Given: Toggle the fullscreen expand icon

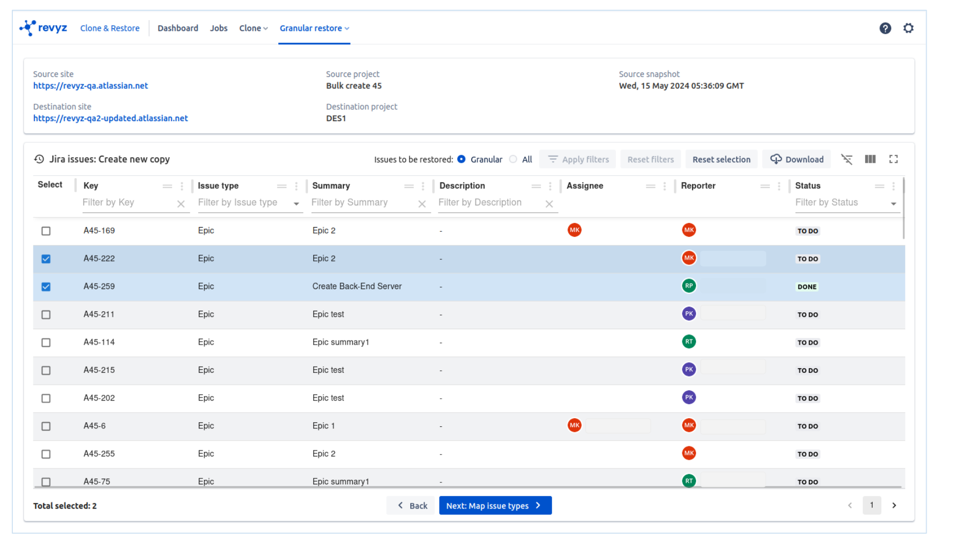Looking at the screenshot, I should point(893,159).
